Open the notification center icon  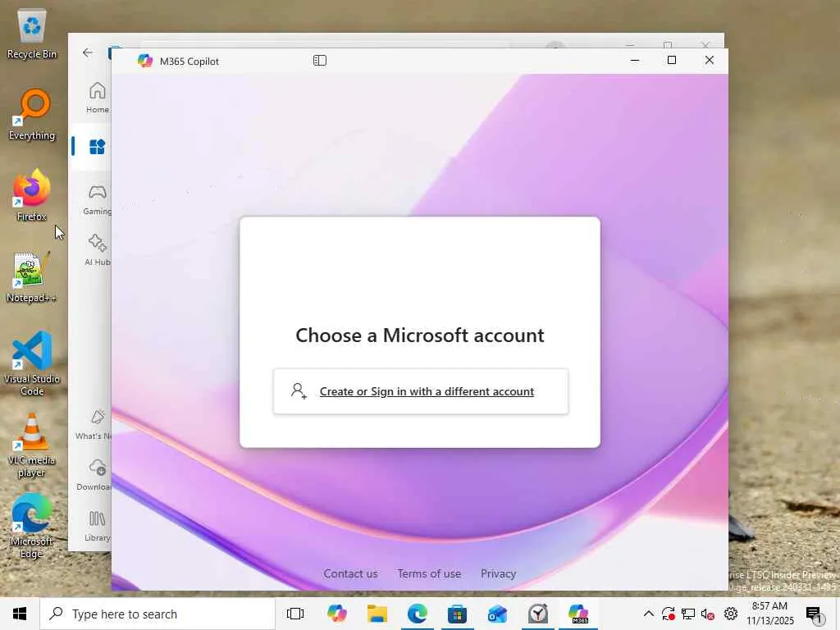pyautogui.click(x=815, y=614)
